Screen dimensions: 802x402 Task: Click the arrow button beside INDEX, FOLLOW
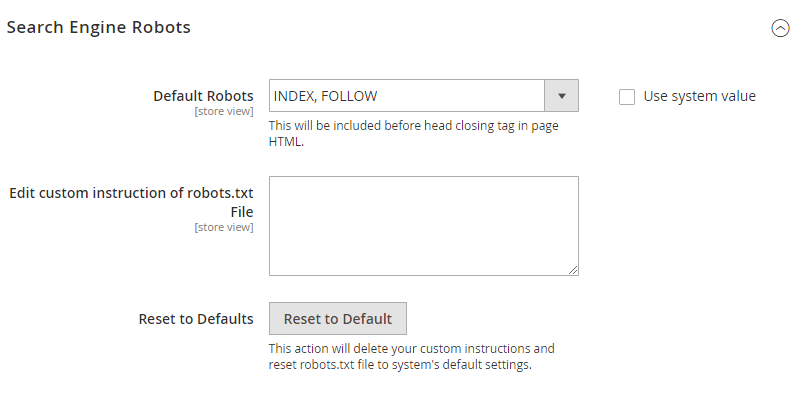562,96
